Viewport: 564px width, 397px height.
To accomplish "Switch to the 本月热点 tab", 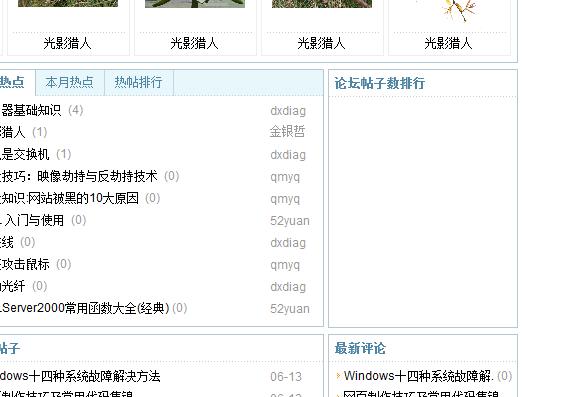I will pyautogui.click(x=70, y=83).
